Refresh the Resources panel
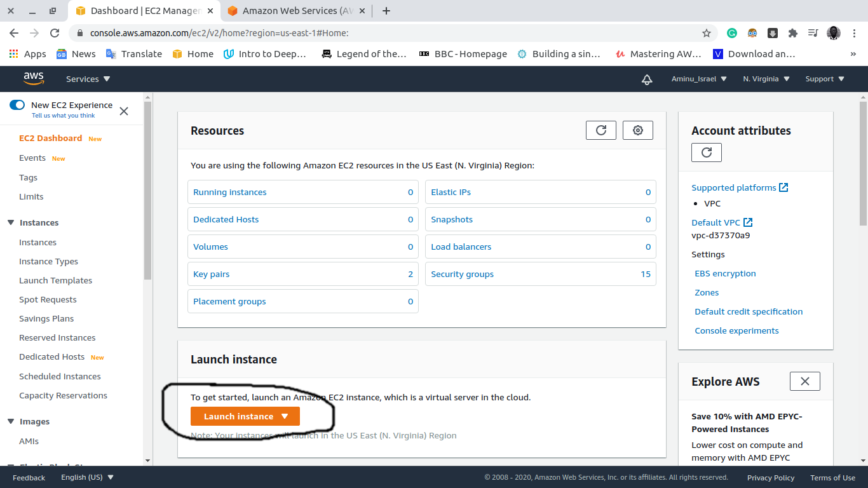 (601, 130)
